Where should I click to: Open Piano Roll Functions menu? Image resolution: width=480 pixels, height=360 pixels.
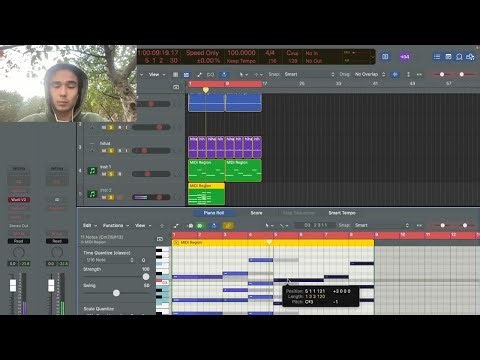tap(115, 226)
